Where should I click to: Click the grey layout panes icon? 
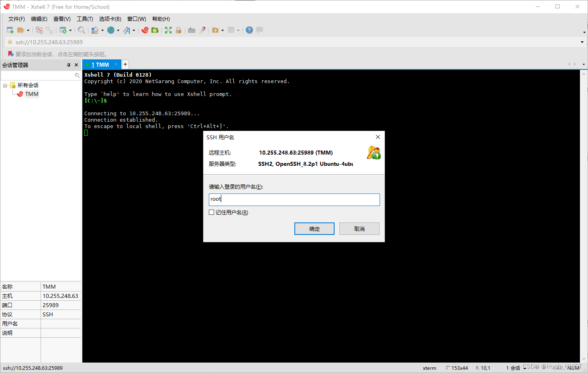pyautogui.click(x=231, y=30)
